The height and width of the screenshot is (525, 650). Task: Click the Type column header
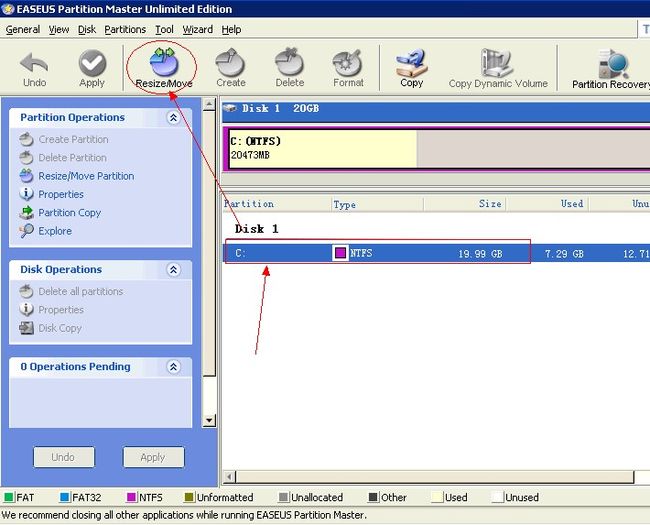[x=377, y=204]
